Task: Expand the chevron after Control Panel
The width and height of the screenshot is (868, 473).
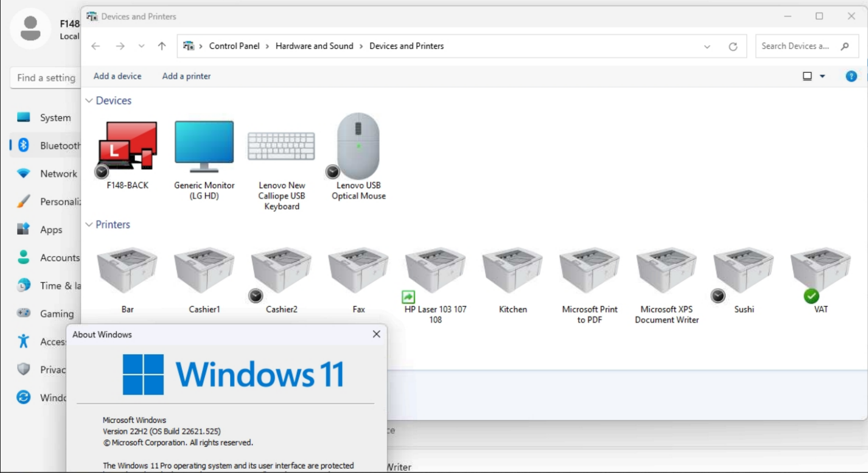Action: tap(267, 46)
